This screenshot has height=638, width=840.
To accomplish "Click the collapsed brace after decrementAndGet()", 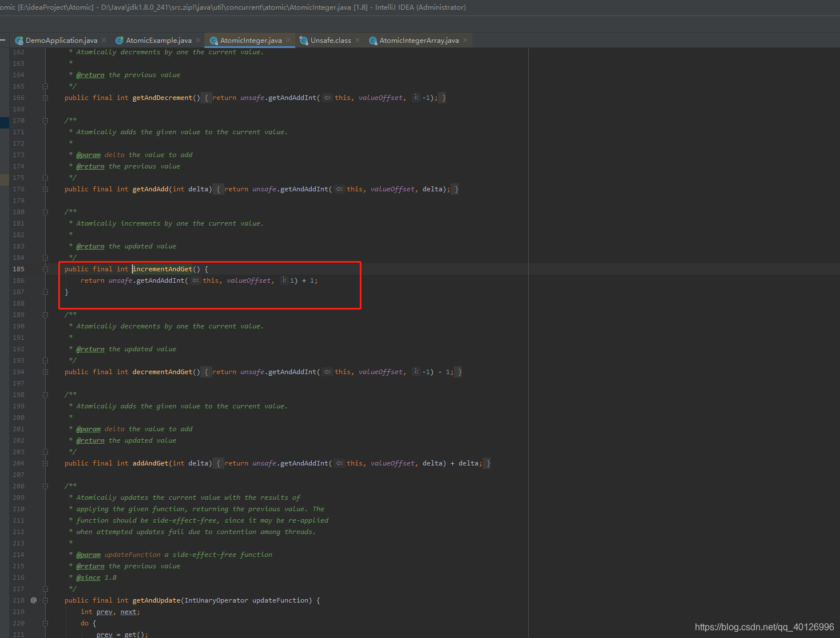I will [207, 372].
